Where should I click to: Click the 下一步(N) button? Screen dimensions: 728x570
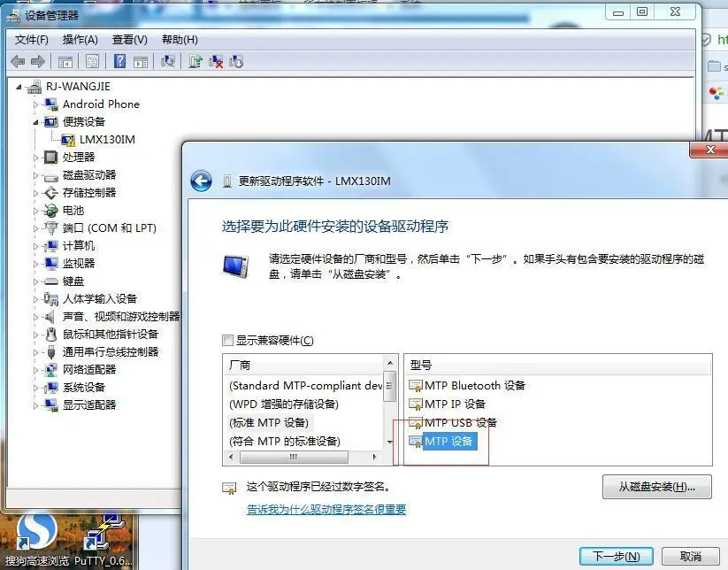coord(616,556)
